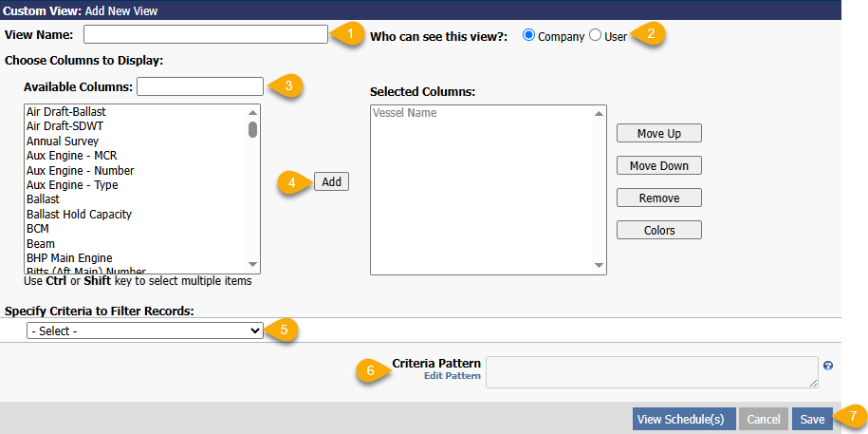
Task: Click the Add column button
Action: coord(331,181)
